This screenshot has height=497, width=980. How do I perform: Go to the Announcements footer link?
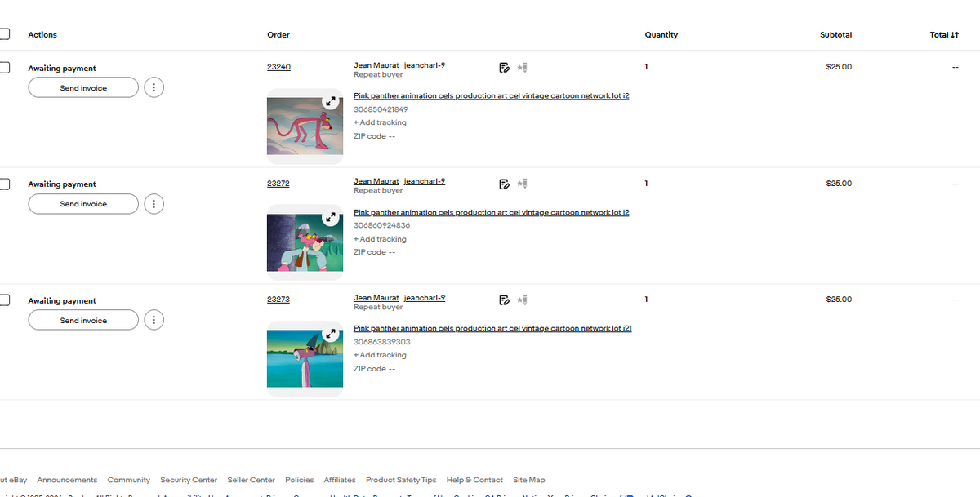[x=67, y=480]
